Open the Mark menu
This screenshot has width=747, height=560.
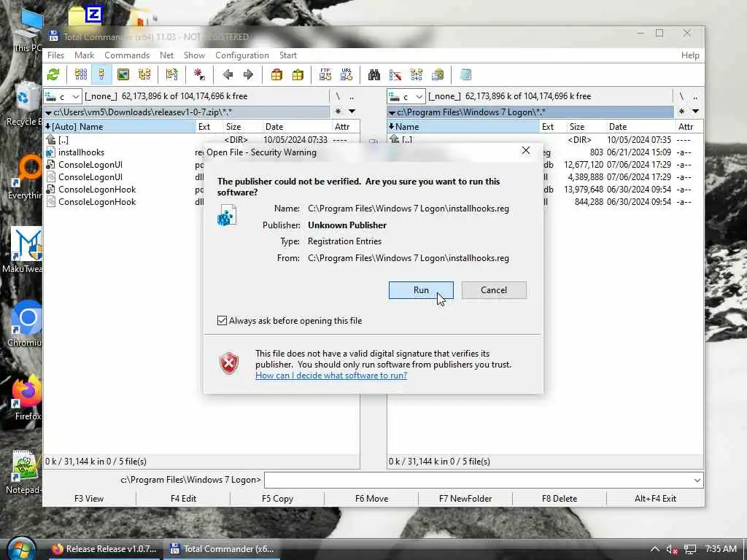(85, 55)
